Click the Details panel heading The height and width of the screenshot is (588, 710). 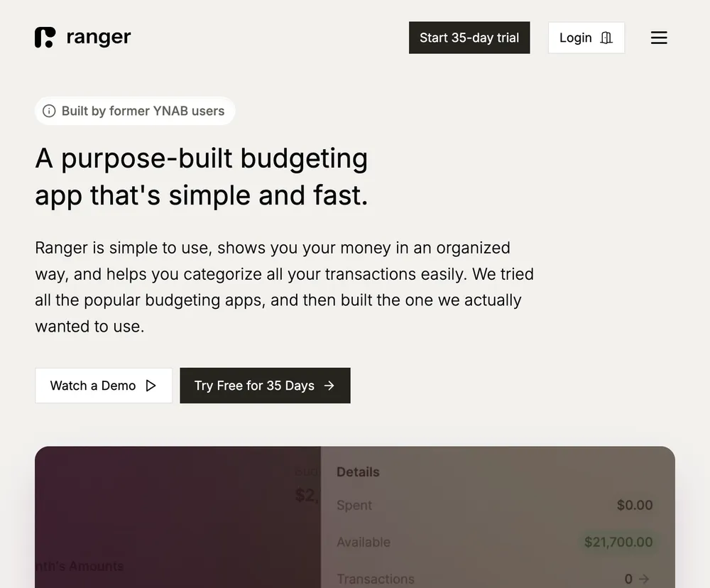point(358,472)
